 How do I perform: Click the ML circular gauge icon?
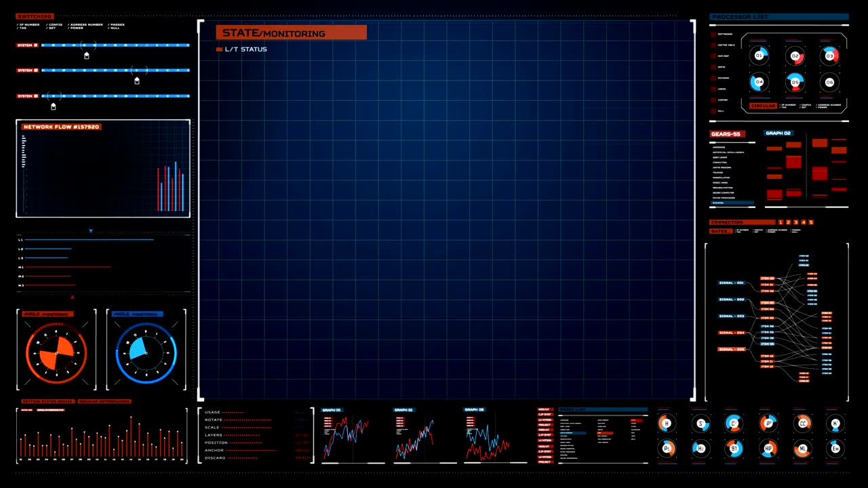802,448
